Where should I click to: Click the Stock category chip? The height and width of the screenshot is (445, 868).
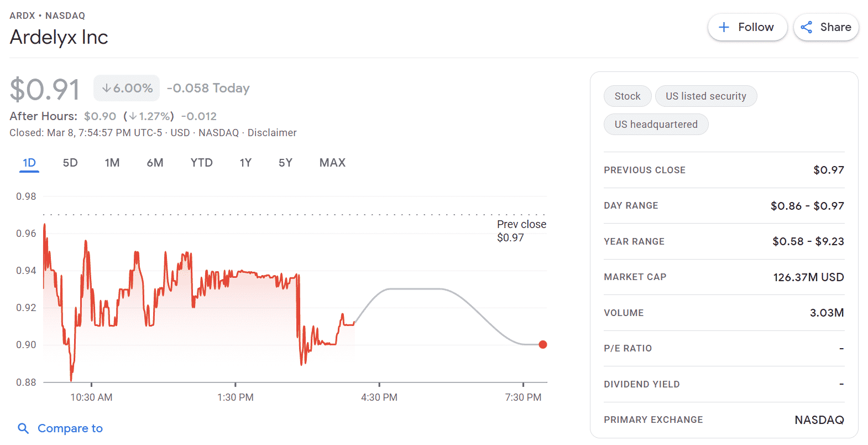[x=628, y=96]
